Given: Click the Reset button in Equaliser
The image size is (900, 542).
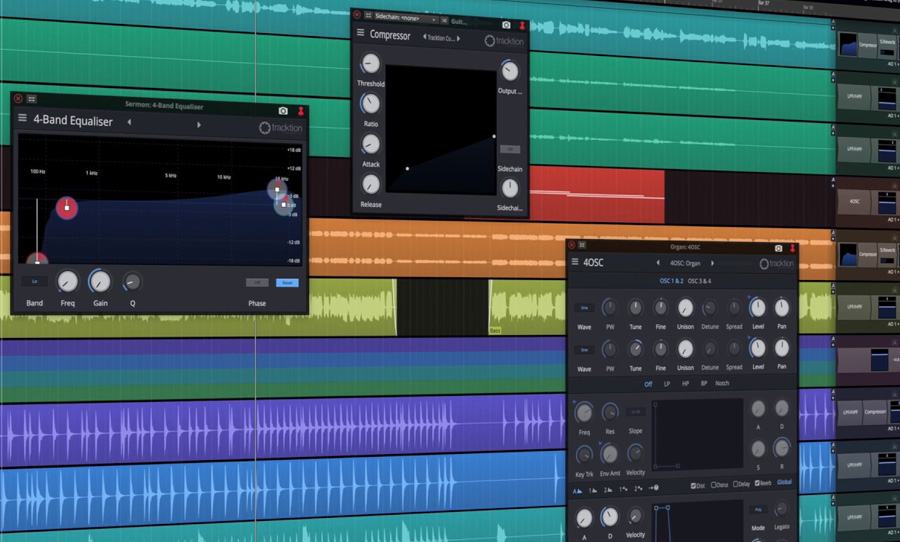Looking at the screenshot, I should 287,282.
